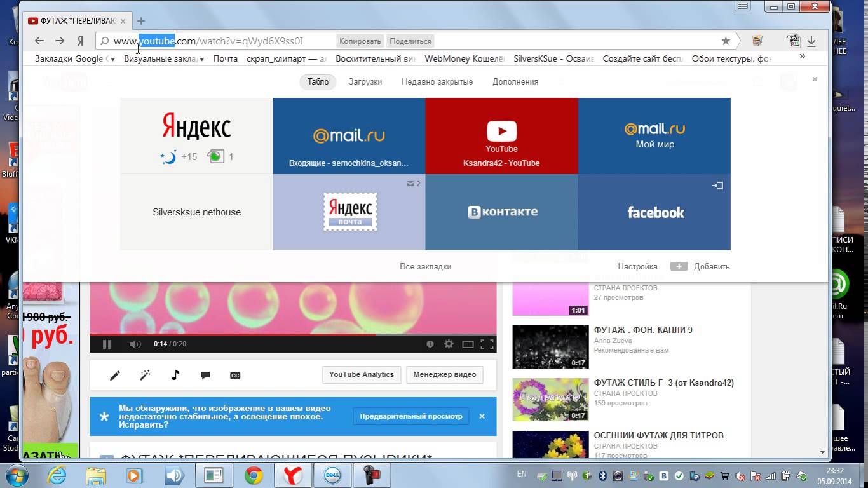
Task: Open the Dell taskbar icon
Action: pyautogui.click(x=332, y=475)
